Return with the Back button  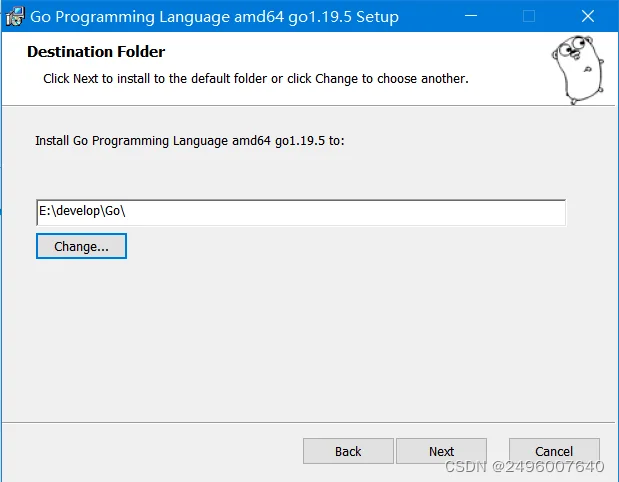[x=348, y=451]
